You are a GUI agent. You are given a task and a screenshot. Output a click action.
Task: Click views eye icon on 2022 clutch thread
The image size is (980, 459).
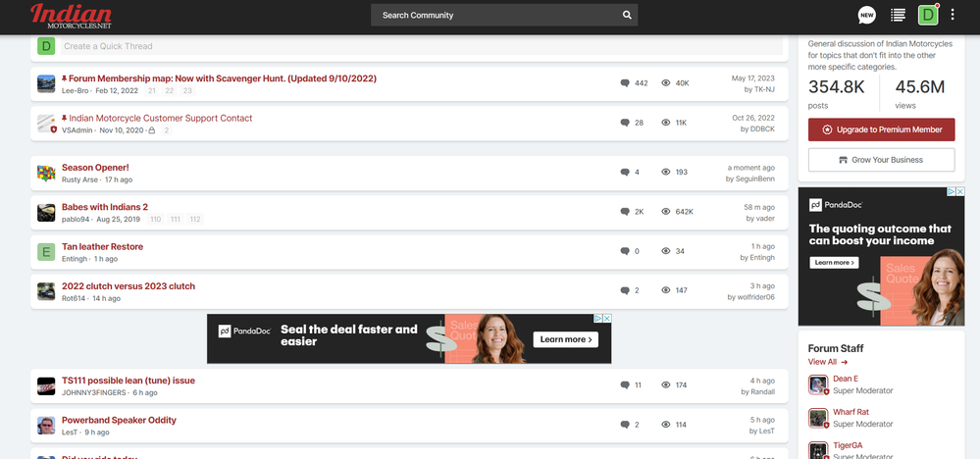tap(666, 290)
